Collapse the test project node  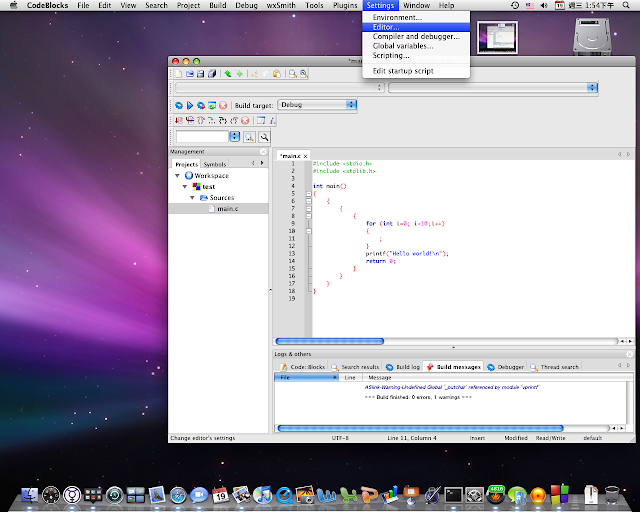(x=184, y=187)
